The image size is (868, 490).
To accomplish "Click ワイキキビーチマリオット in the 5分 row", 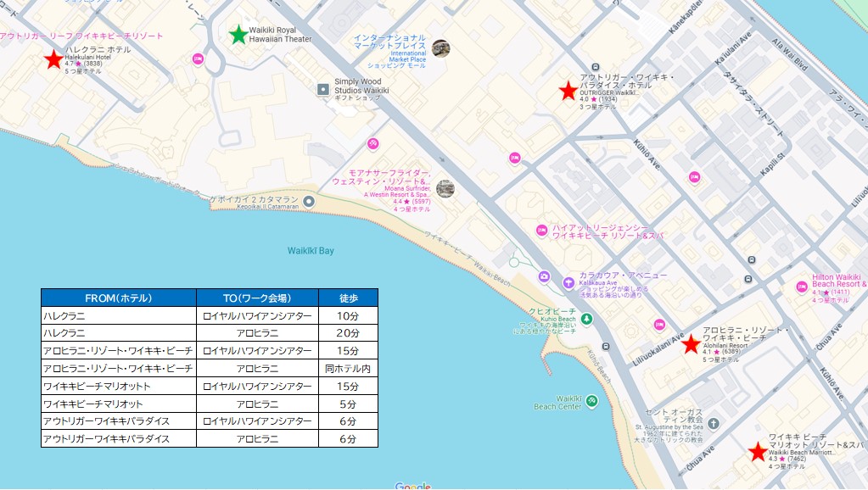I will click(x=119, y=404).
